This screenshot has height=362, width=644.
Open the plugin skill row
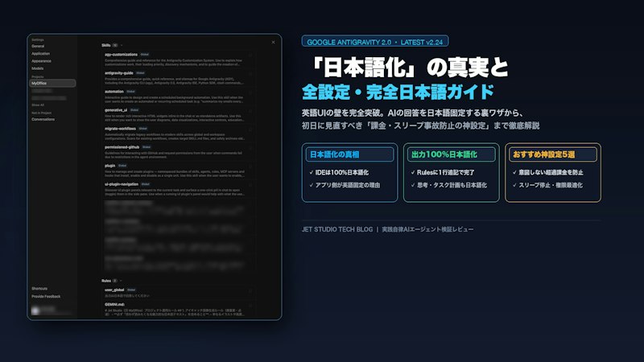(177, 171)
